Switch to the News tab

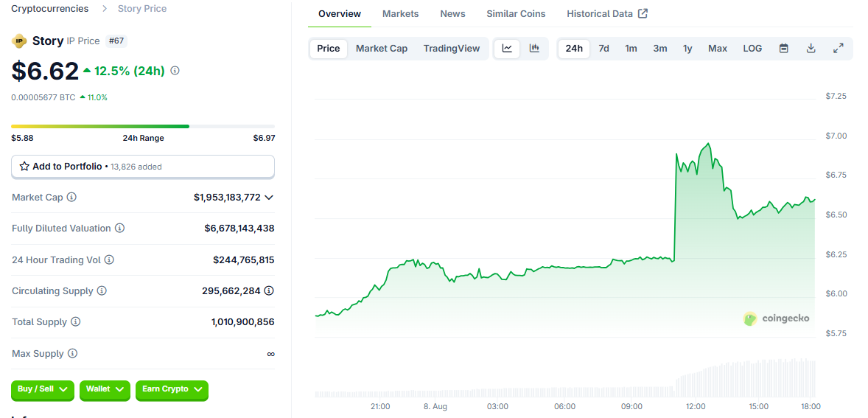click(453, 14)
